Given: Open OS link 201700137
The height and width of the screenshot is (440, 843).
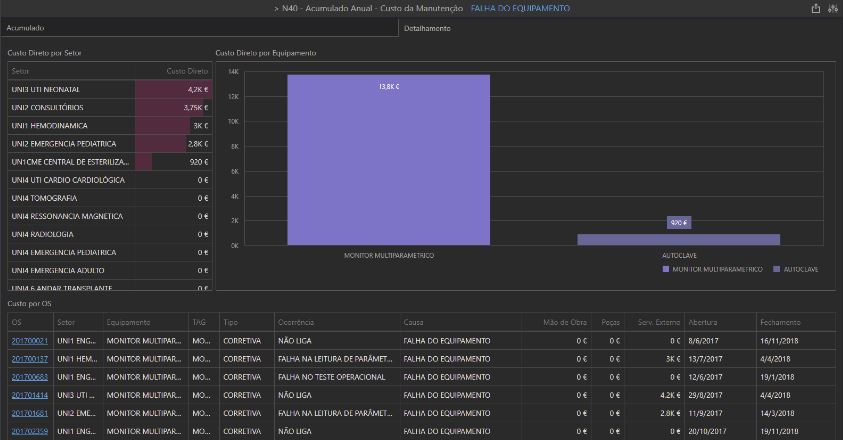Looking at the screenshot, I should [29, 359].
